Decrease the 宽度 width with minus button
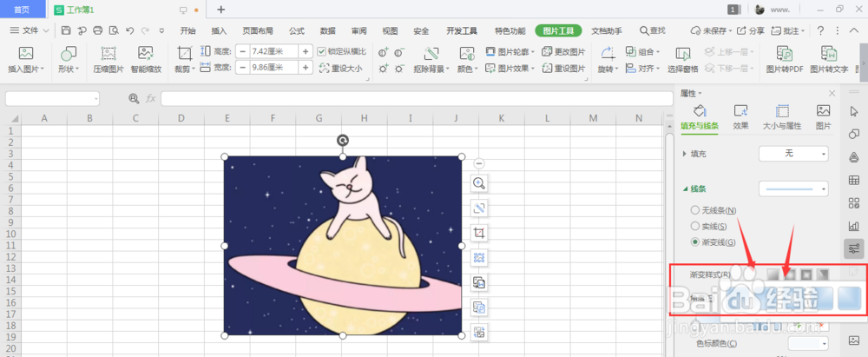 242,68
